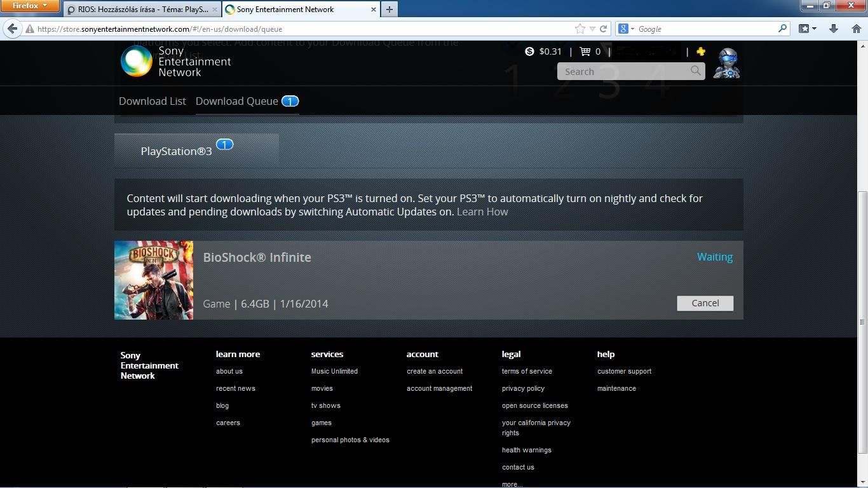The height and width of the screenshot is (488, 868).
Task: Switch to the RIOS forum browser tab
Action: tap(142, 10)
